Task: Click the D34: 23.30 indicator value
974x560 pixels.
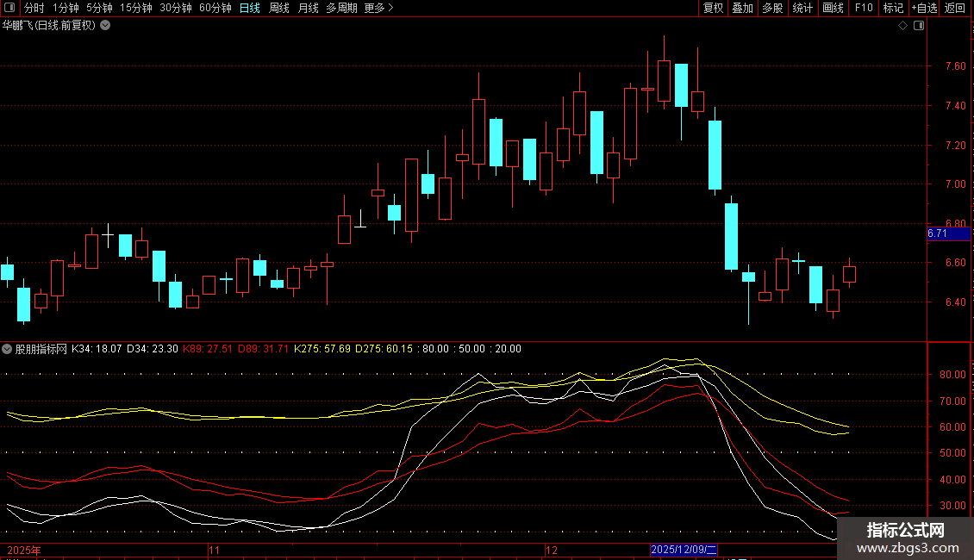Action: pos(153,349)
